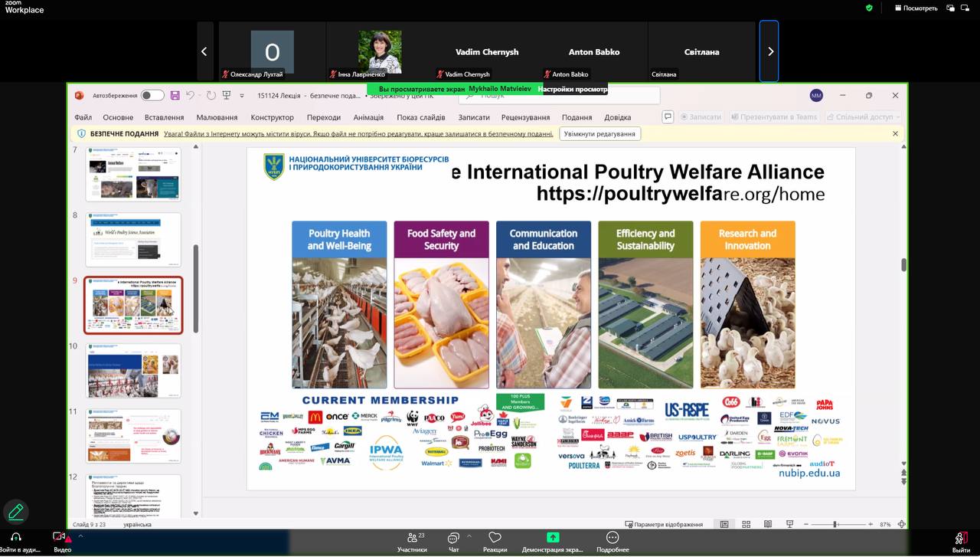980x557 pixels.
Task: Select slide 10 thumbnail
Action: tap(133, 371)
